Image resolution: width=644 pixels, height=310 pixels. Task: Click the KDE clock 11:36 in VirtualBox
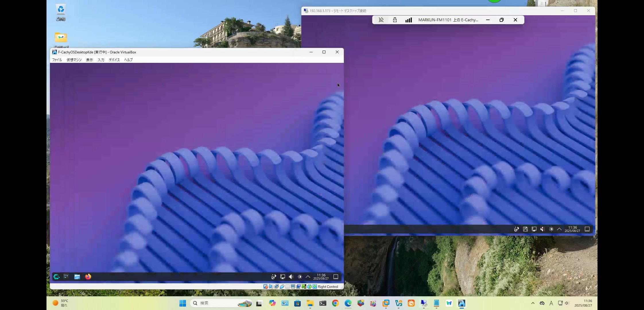click(x=321, y=277)
